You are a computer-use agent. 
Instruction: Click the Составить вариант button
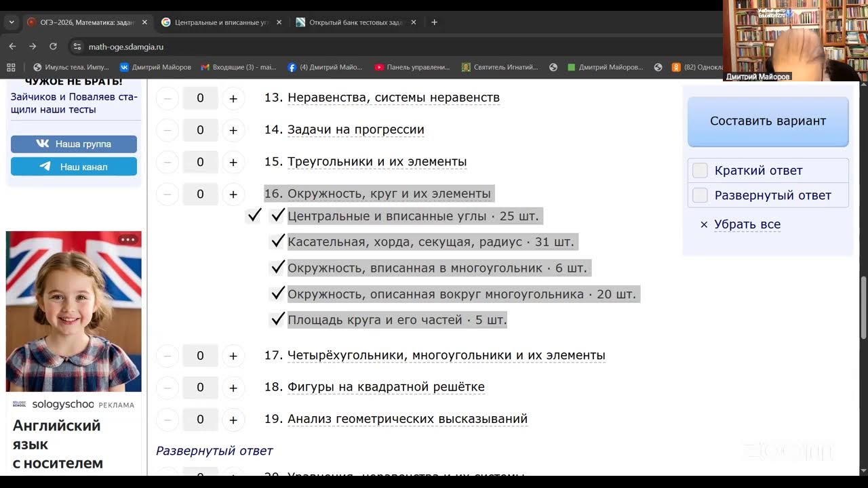point(768,121)
